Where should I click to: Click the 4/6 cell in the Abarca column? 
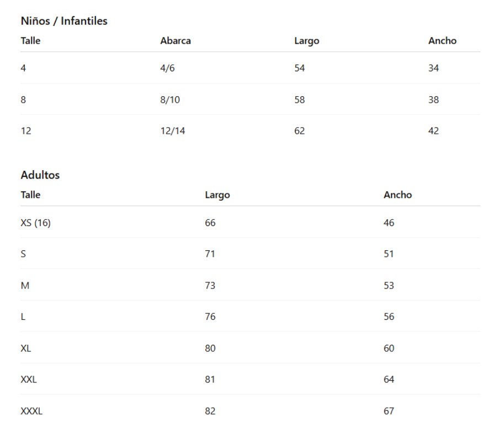coord(167,69)
